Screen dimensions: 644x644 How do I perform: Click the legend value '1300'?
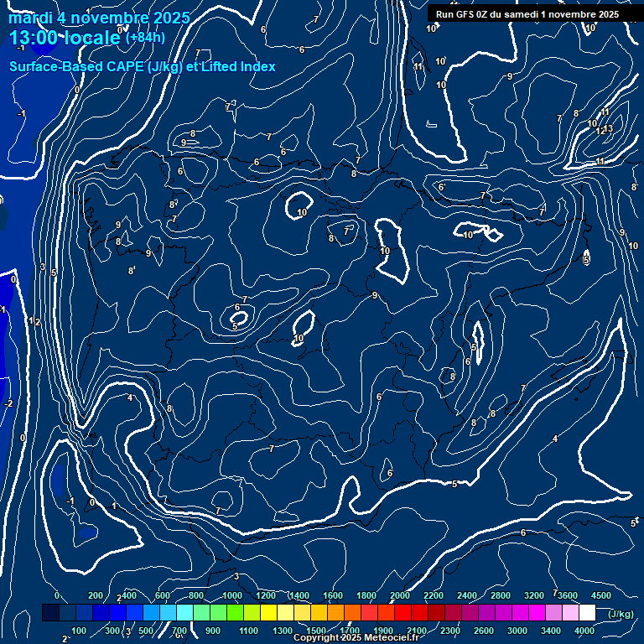[283, 631]
